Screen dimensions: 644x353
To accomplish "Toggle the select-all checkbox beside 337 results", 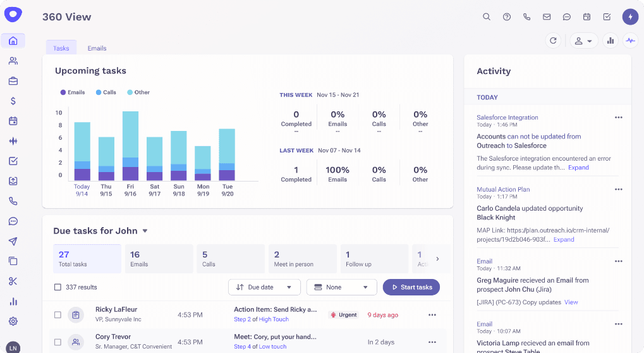I will pos(58,287).
